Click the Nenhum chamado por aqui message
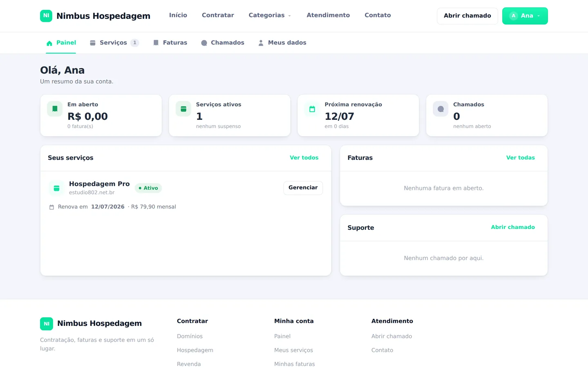The image size is (588, 368). tap(444, 258)
